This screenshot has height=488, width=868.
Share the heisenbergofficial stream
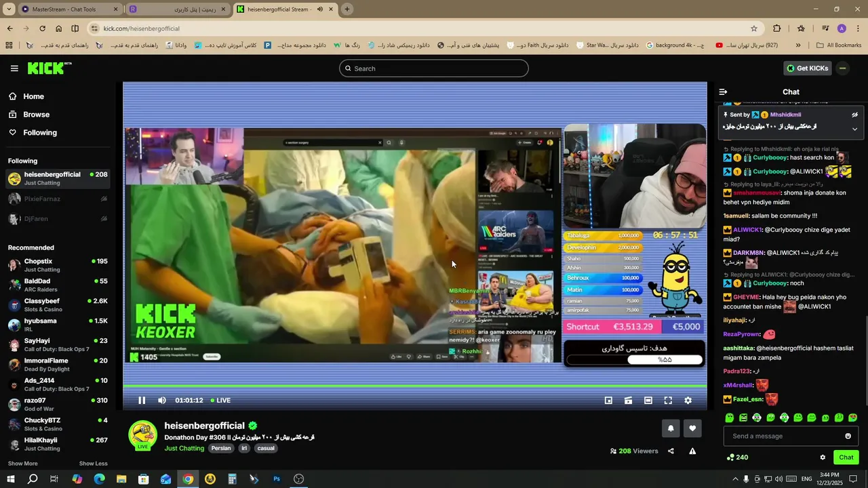tap(671, 451)
